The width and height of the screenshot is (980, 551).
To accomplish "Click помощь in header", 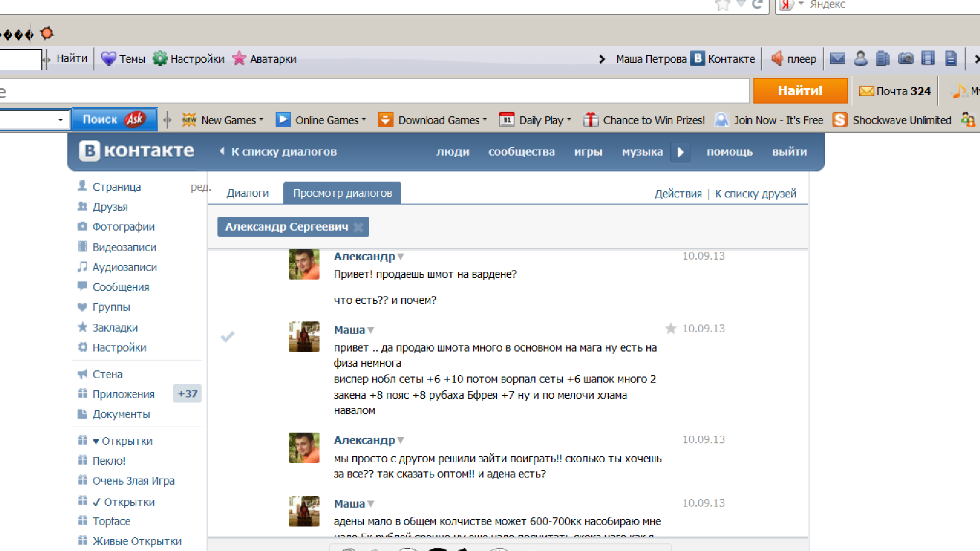I will [729, 152].
